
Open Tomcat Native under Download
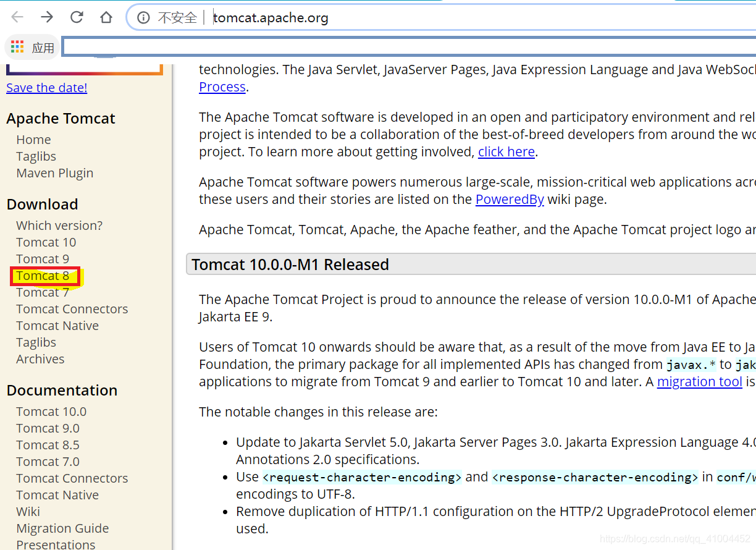point(57,326)
